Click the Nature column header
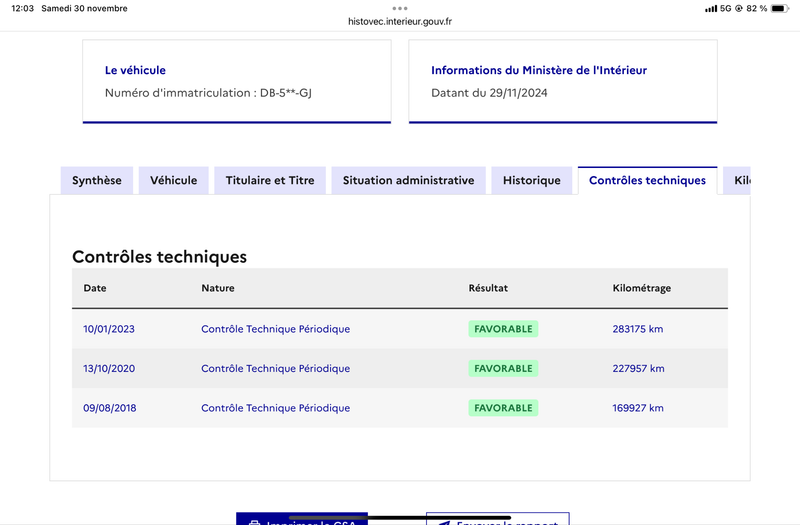The image size is (800, 525). (x=218, y=288)
